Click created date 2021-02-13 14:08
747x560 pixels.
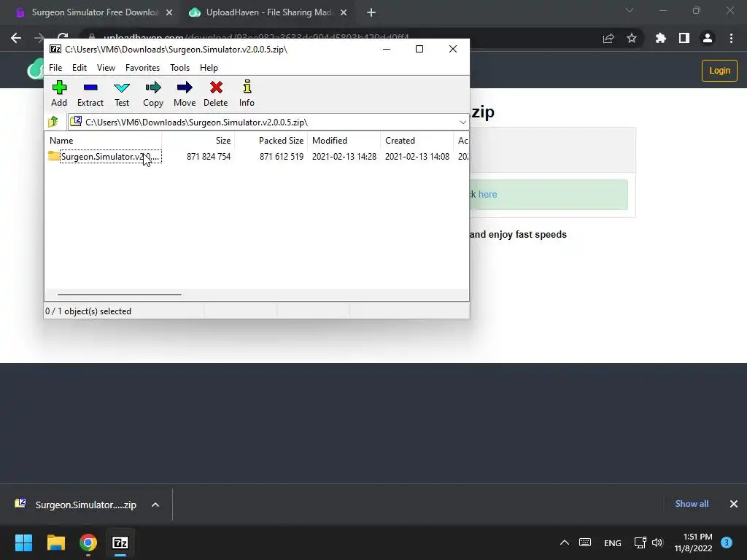coord(417,157)
